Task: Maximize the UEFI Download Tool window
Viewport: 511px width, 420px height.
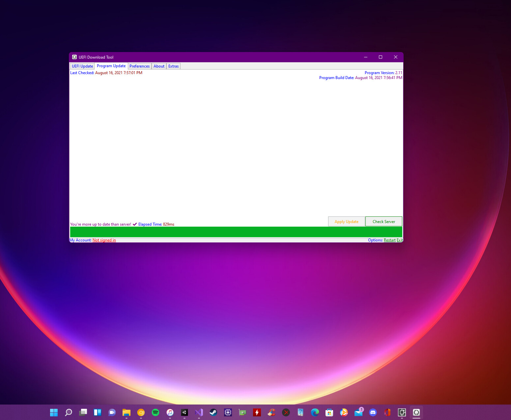Action: point(381,57)
